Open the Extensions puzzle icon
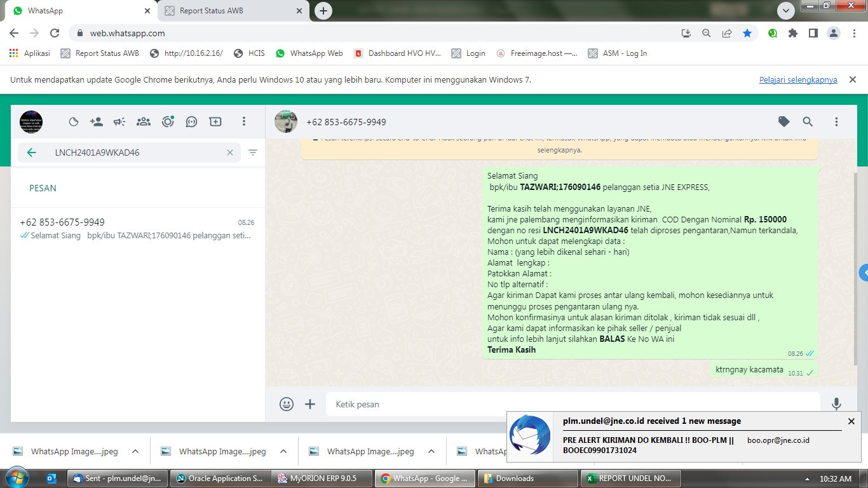868x488 pixels. pos(793,33)
